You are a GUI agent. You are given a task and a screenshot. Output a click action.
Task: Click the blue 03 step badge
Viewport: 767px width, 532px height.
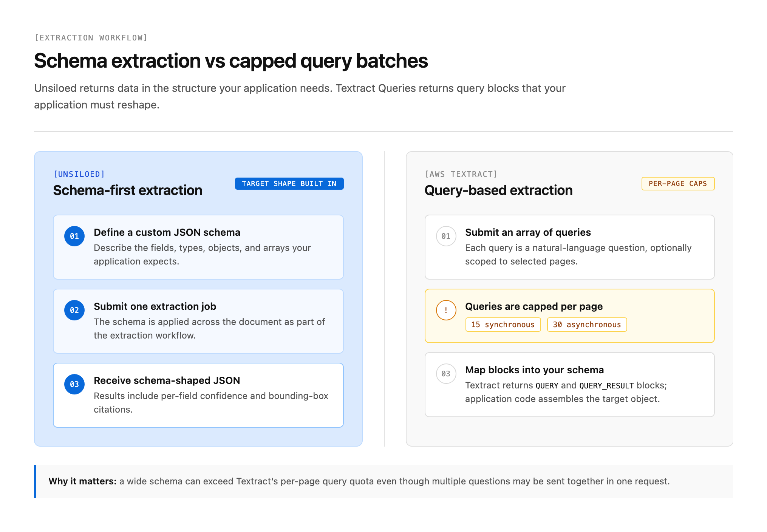tap(74, 384)
